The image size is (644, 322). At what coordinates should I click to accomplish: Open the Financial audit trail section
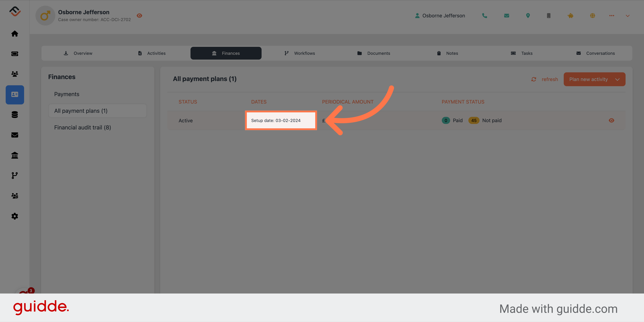(83, 127)
